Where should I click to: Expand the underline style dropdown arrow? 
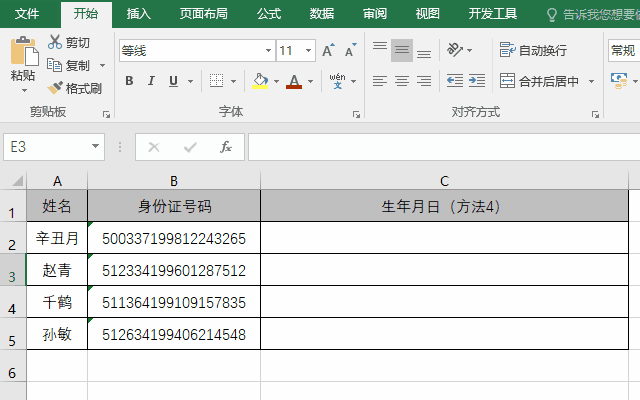pos(190,81)
